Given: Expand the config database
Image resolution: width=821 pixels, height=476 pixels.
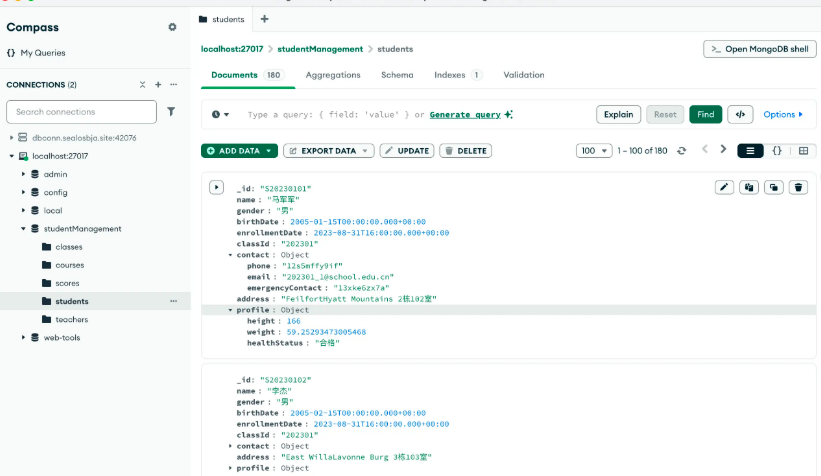Looking at the screenshot, I should (x=23, y=192).
